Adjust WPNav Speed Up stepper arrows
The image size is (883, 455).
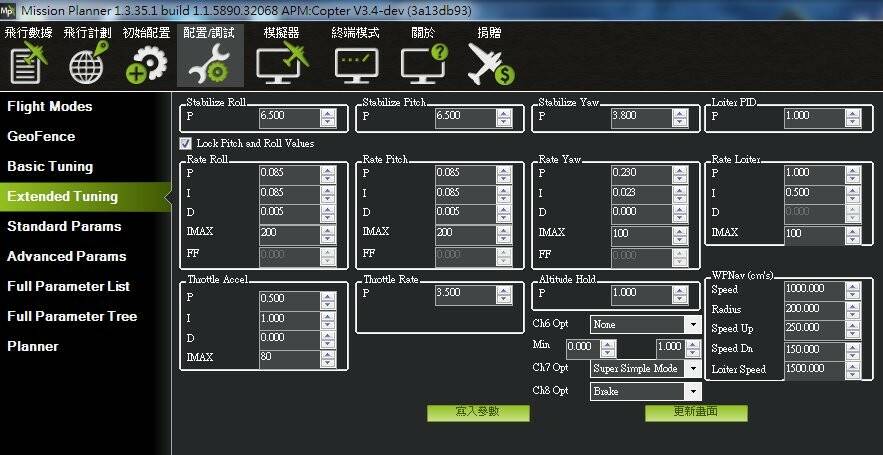(853, 330)
